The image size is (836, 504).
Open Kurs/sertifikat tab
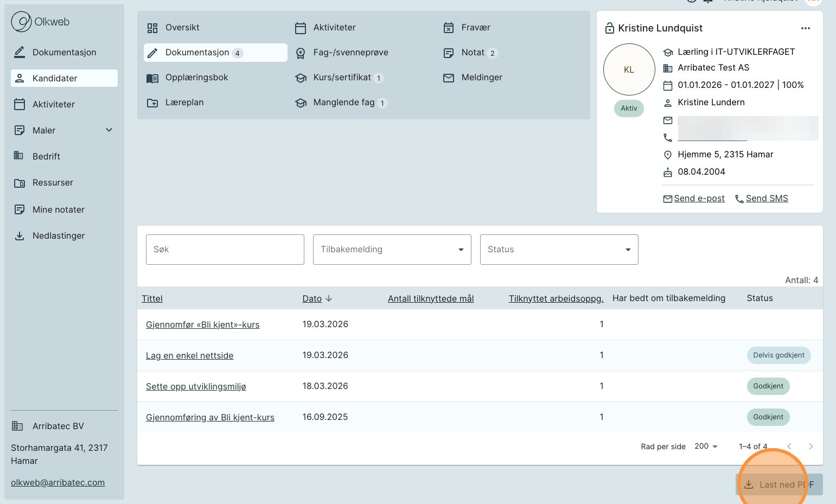pos(342,78)
